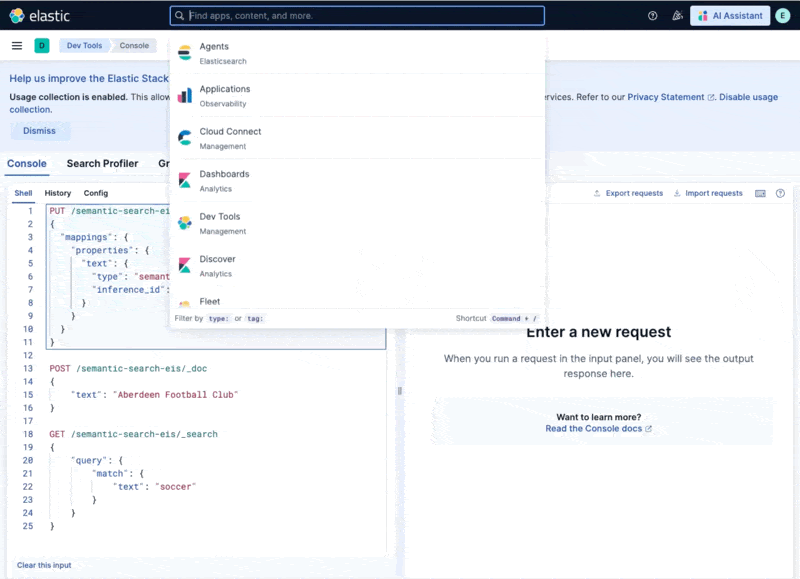Open the Agents Elasticsearch section
800x579 pixels.
(x=213, y=52)
